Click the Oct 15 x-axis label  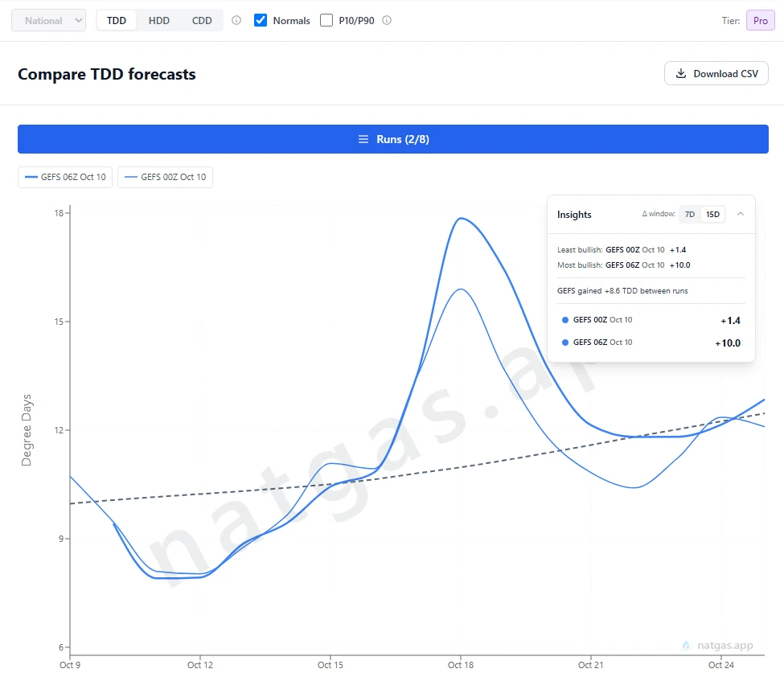pyautogui.click(x=330, y=665)
